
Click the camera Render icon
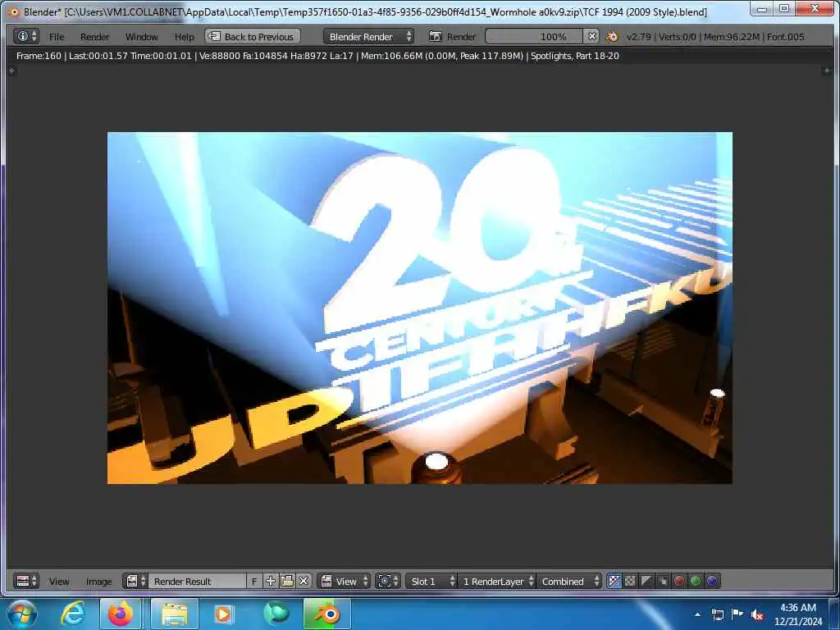tap(435, 36)
